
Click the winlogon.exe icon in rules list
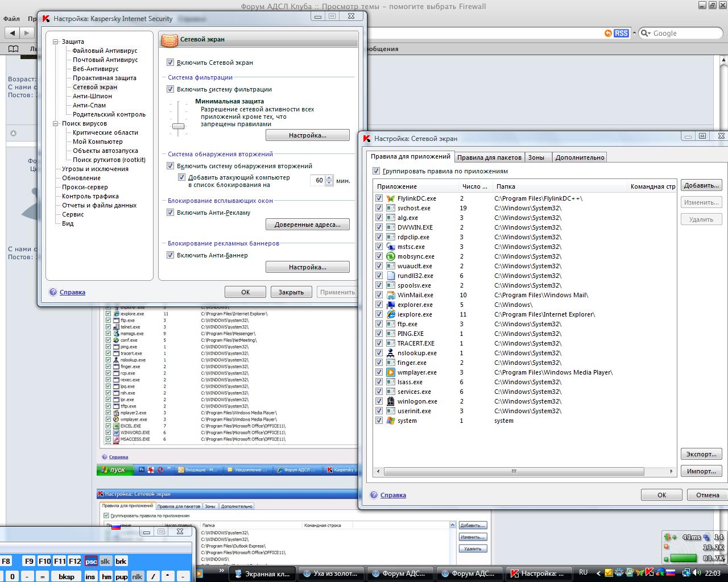pyautogui.click(x=391, y=401)
